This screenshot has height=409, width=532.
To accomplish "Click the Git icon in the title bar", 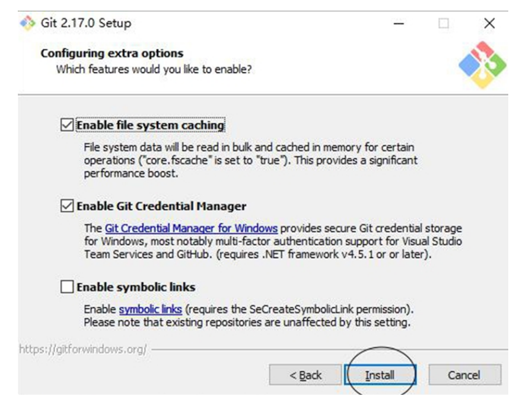I will 27,23.
